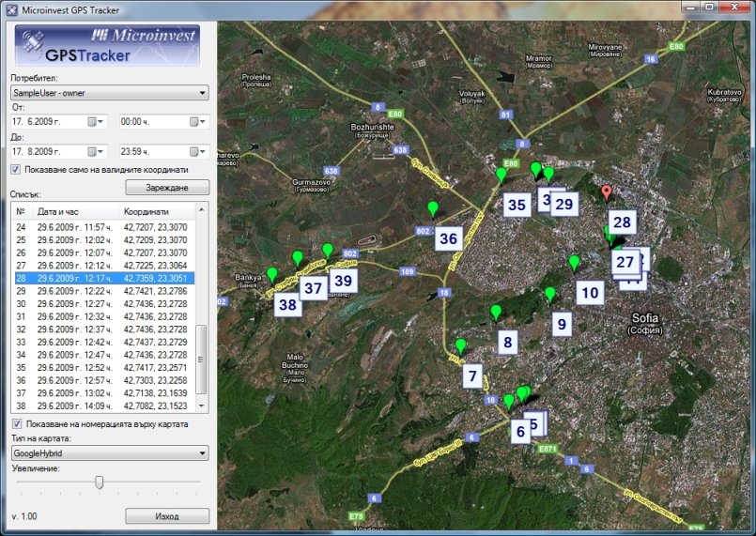Select list row 27 at 12:12

click(x=103, y=266)
